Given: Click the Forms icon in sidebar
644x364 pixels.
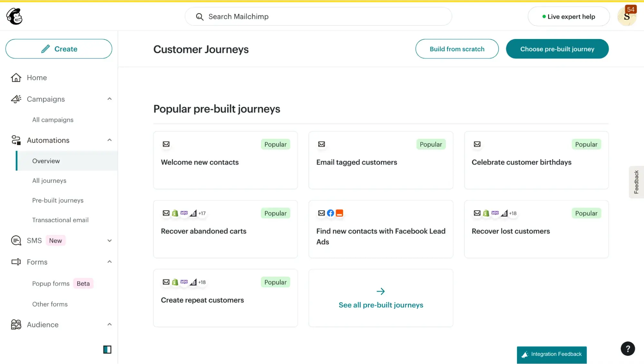Looking at the screenshot, I should click(16, 262).
